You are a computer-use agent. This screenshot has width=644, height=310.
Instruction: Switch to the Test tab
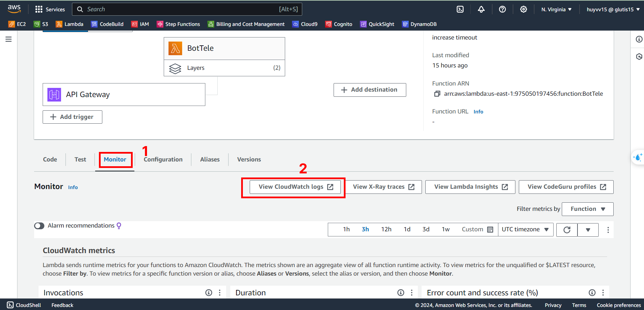pyautogui.click(x=80, y=159)
